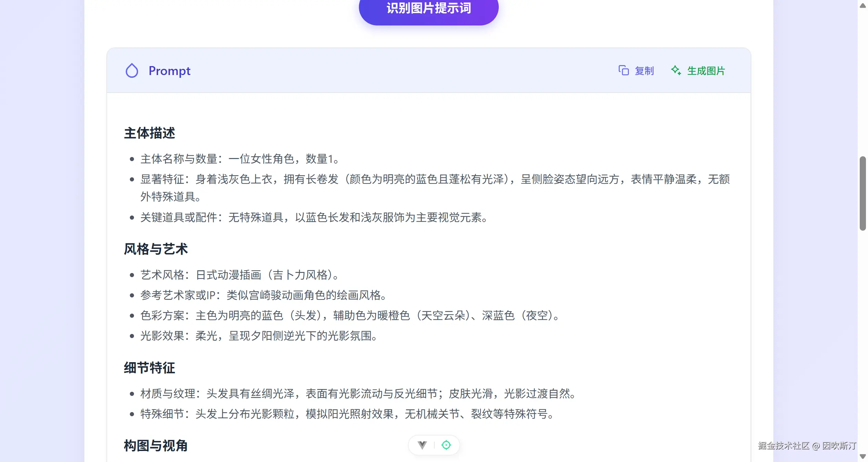Screen dimensions: 868x462
Task: Collapse the Prompt panel from its header
Action: [x=429, y=71]
